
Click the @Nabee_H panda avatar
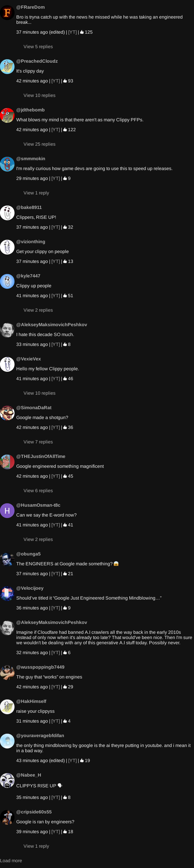pos(7,780)
